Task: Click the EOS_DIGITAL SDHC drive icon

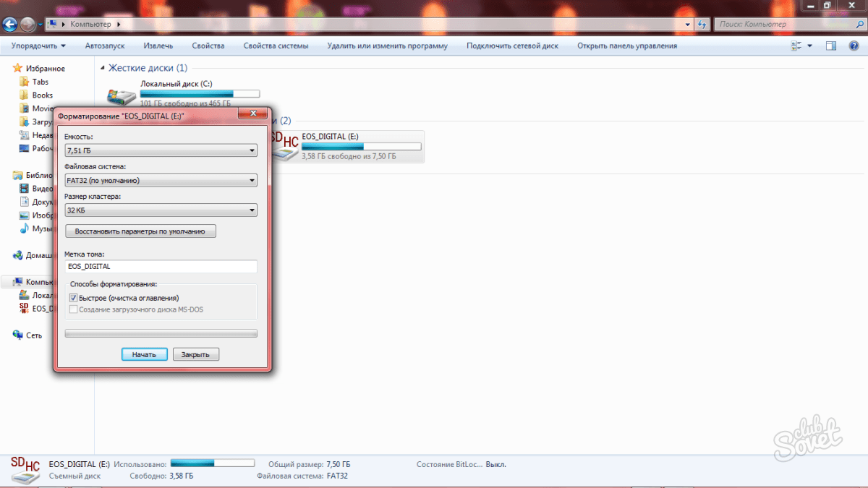Action: pos(284,145)
